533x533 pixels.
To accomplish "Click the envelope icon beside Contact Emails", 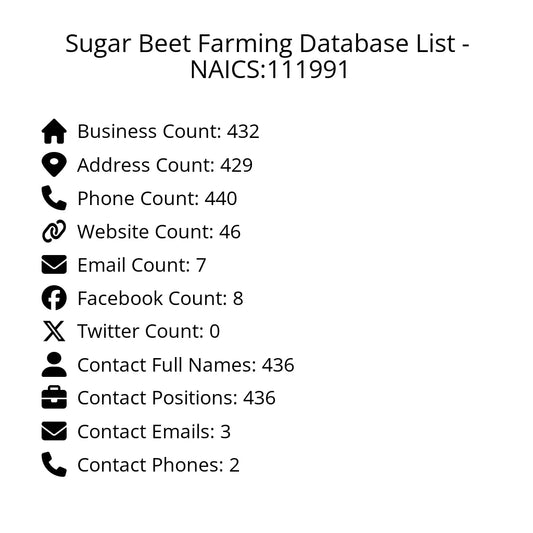I will tap(54, 431).
